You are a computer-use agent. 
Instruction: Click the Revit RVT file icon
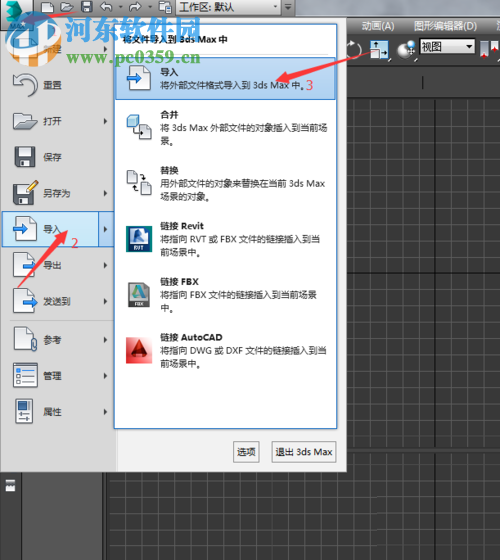click(x=139, y=239)
